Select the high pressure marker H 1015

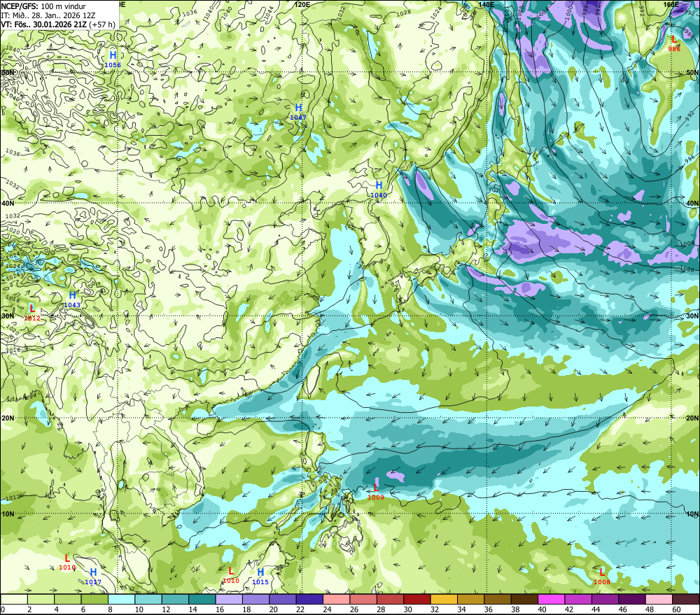(260, 576)
